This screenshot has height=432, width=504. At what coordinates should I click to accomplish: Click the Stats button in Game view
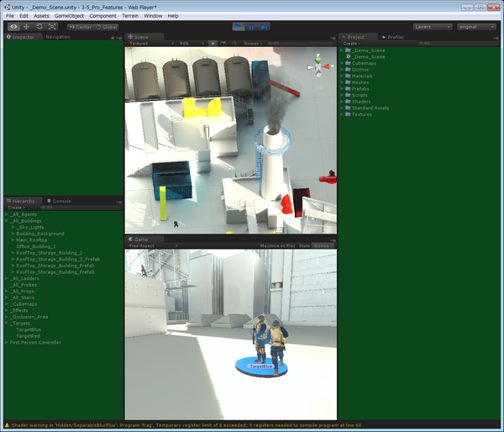click(304, 245)
